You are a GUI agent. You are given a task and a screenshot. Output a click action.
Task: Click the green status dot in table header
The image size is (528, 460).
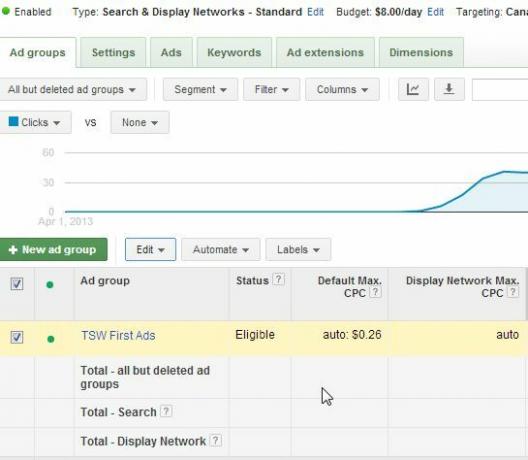(x=50, y=285)
